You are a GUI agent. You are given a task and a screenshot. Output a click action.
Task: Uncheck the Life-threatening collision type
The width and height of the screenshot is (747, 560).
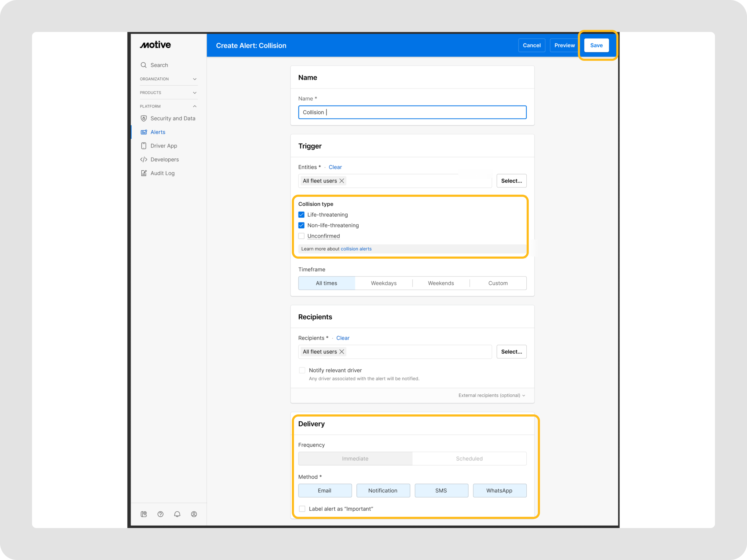(301, 215)
